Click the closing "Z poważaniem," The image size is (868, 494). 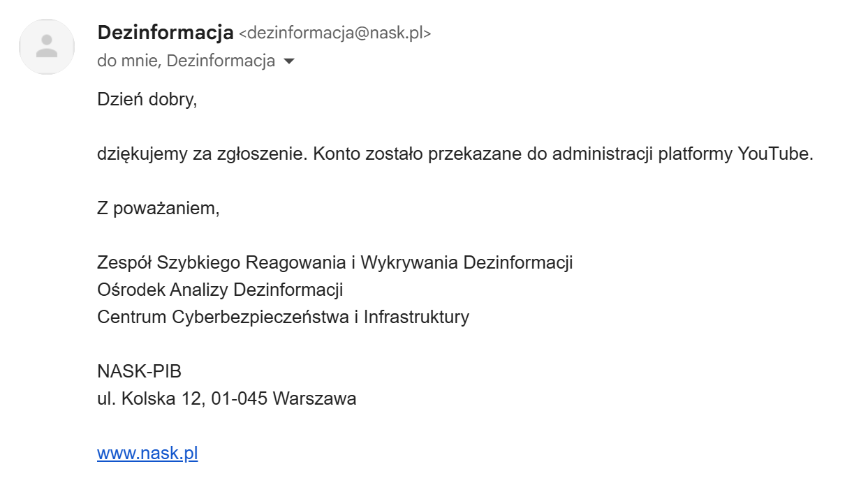(x=159, y=209)
